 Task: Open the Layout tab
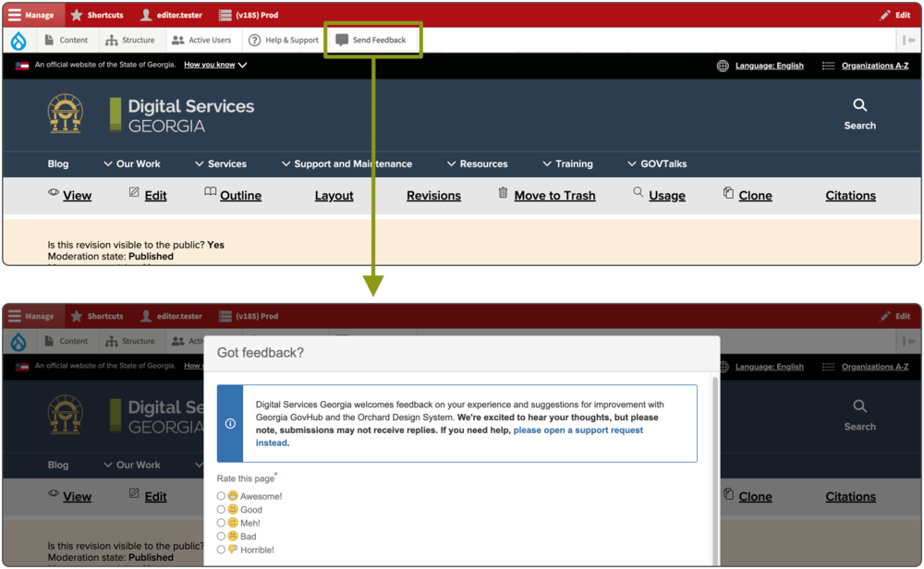pos(334,196)
